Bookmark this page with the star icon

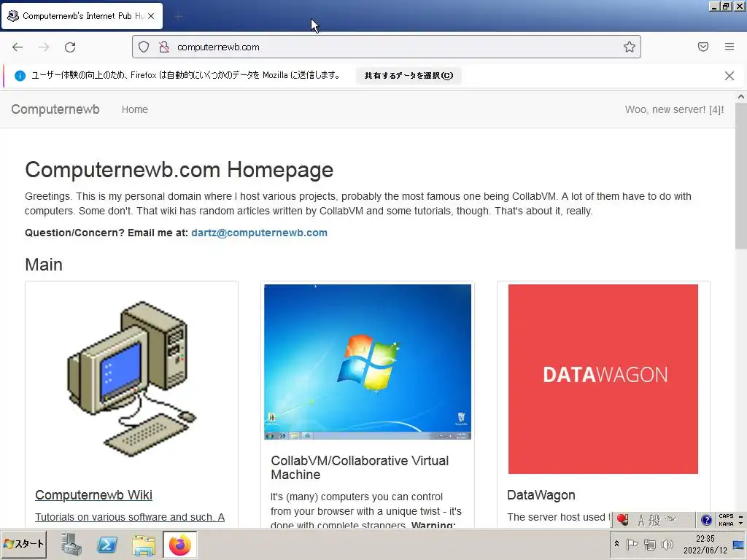pos(630,47)
